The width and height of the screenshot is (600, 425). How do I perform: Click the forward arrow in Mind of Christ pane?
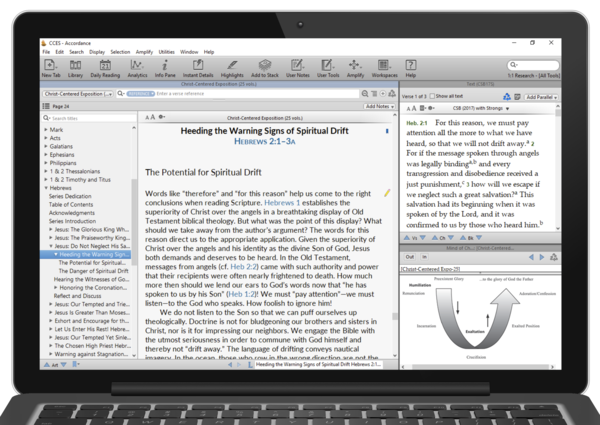click(x=541, y=257)
